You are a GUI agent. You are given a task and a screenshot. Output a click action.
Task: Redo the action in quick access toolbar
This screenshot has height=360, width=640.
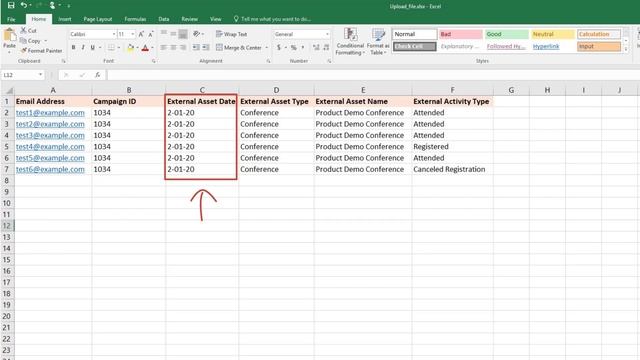pyautogui.click(x=39, y=5)
